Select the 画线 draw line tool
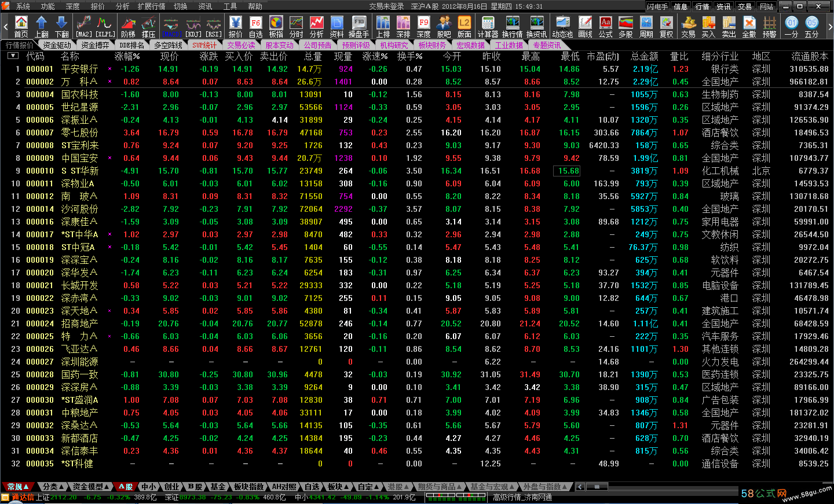The width and height of the screenshot is (834, 504). (586, 27)
